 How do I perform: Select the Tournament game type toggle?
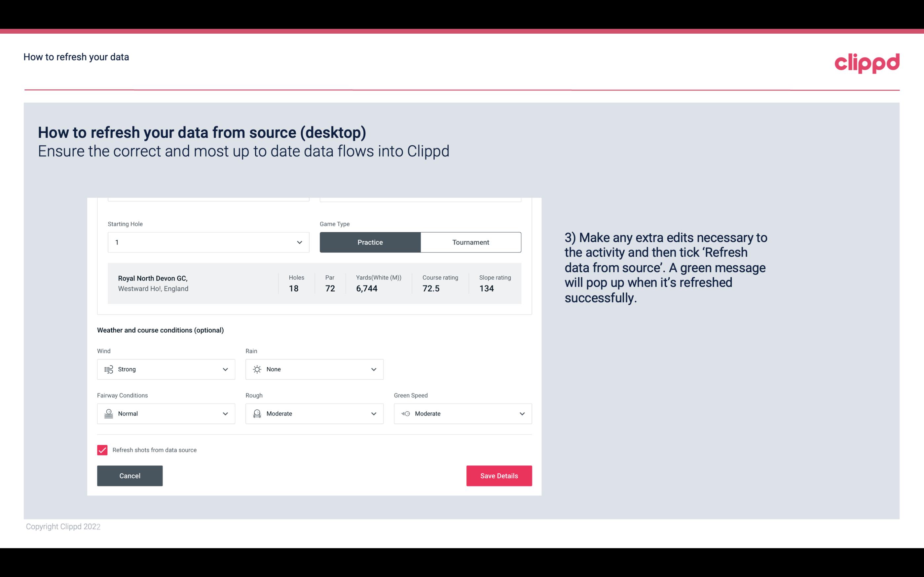471,242
